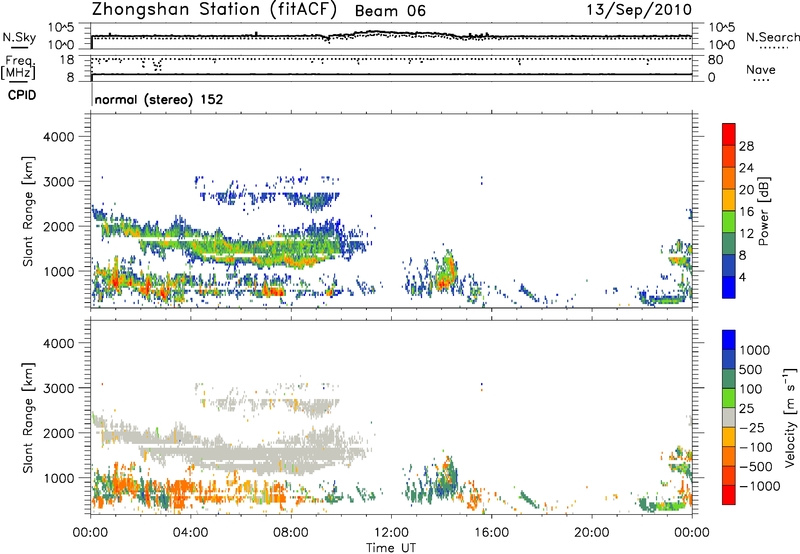Click the "4000" tick on the power panel axis
The width and height of the screenshot is (800, 554).
click(x=58, y=137)
